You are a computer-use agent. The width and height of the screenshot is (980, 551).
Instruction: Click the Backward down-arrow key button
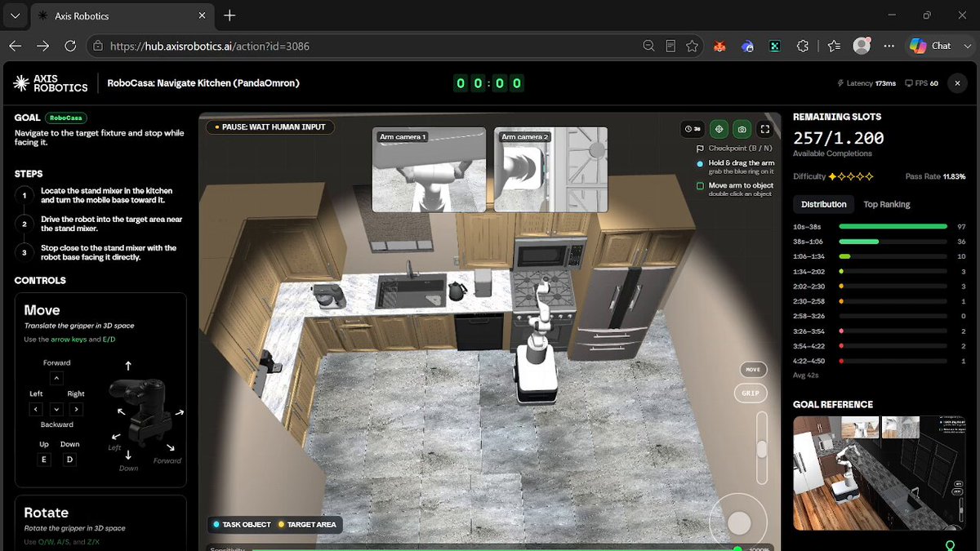[x=56, y=409]
